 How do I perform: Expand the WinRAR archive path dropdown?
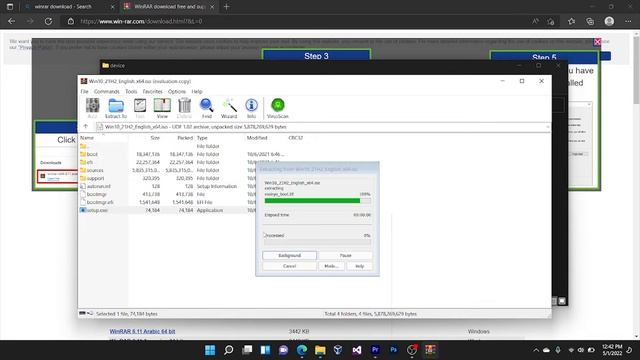click(547, 127)
